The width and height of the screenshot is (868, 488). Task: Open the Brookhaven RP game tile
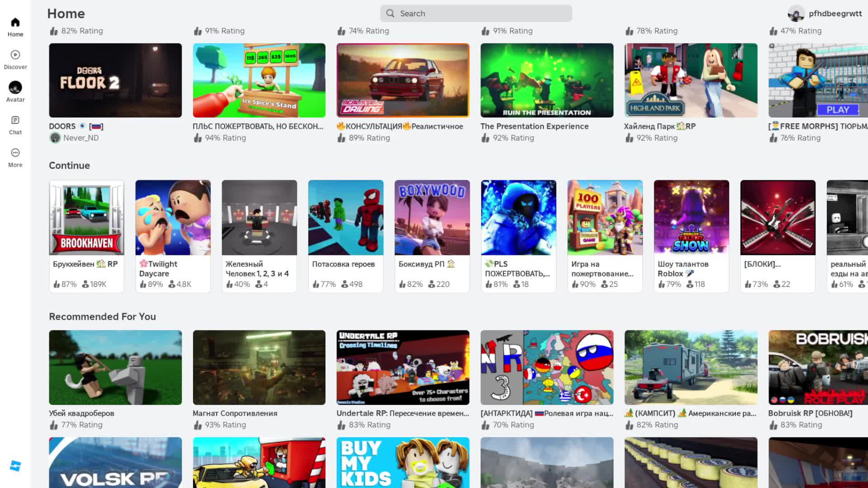tap(86, 218)
